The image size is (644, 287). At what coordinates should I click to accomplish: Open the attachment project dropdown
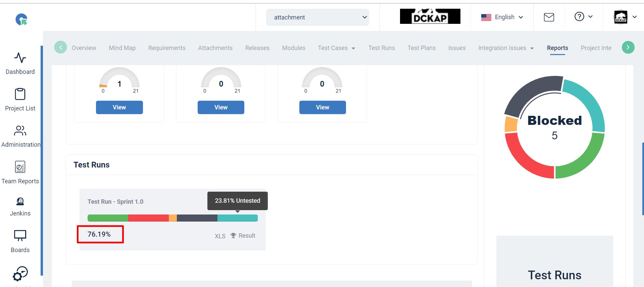(x=317, y=17)
